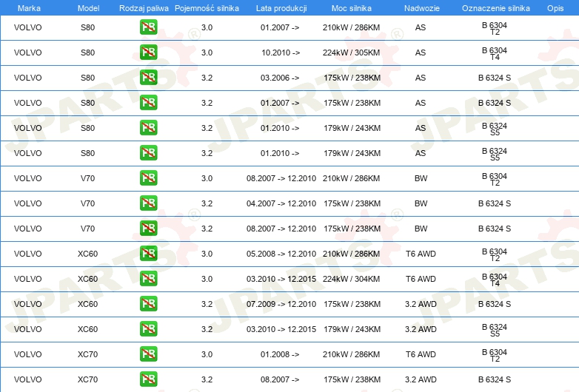The width and height of the screenshot is (579, 392).
Task: Click '210kW / 286KM' in the XC60 row
Action: click(351, 254)
